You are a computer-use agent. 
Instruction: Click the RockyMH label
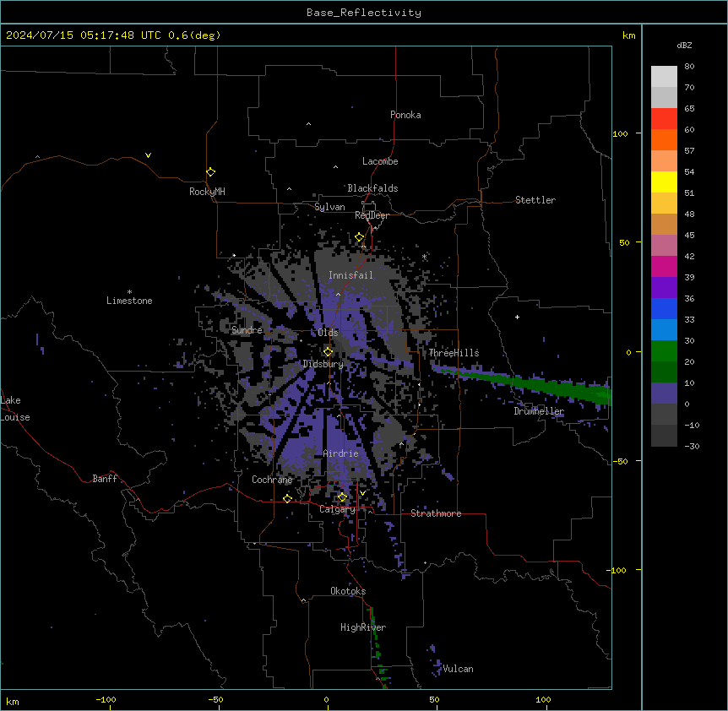[x=207, y=192]
